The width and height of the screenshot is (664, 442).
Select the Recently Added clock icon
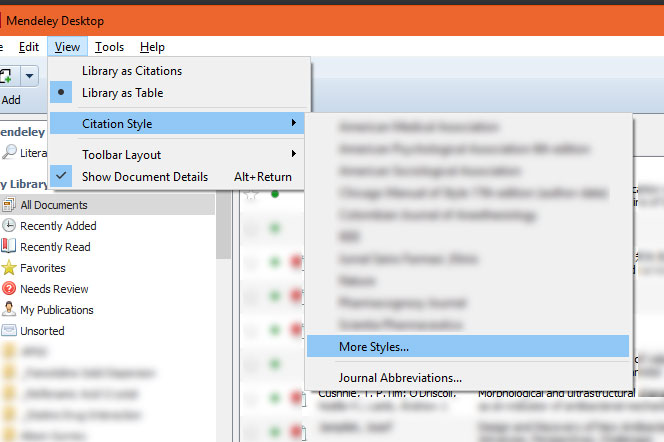[9, 226]
